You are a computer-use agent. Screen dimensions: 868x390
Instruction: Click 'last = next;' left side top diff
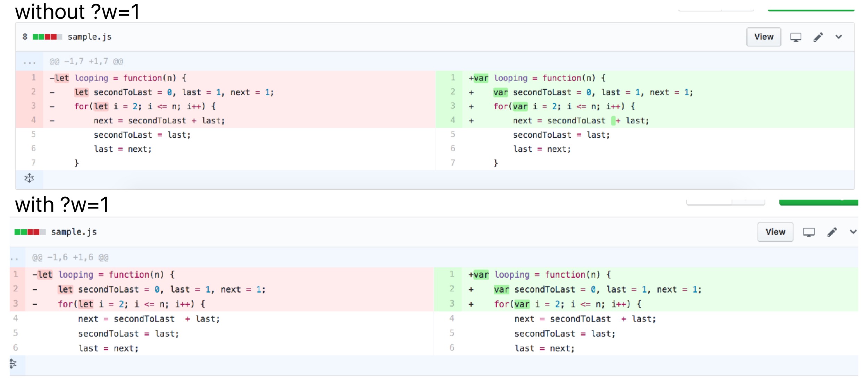(x=123, y=149)
